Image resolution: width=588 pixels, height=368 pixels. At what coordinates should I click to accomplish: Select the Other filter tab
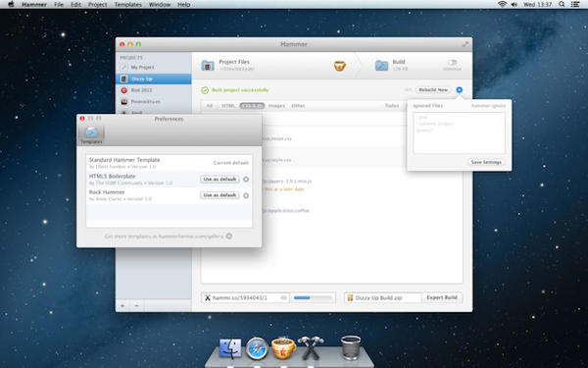298,106
